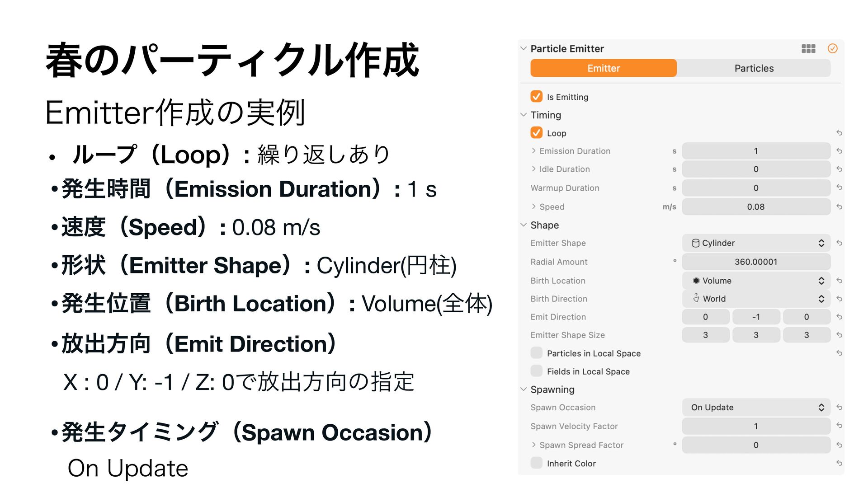
Task: Expand the Emission Duration disclosure chevron
Action: click(534, 151)
